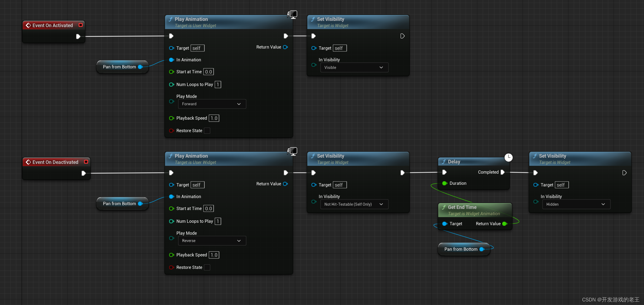Open the Hidden dropdown on the last Set Visibility node
Image resolution: width=644 pixels, height=305 pixels.
point(576,204)
